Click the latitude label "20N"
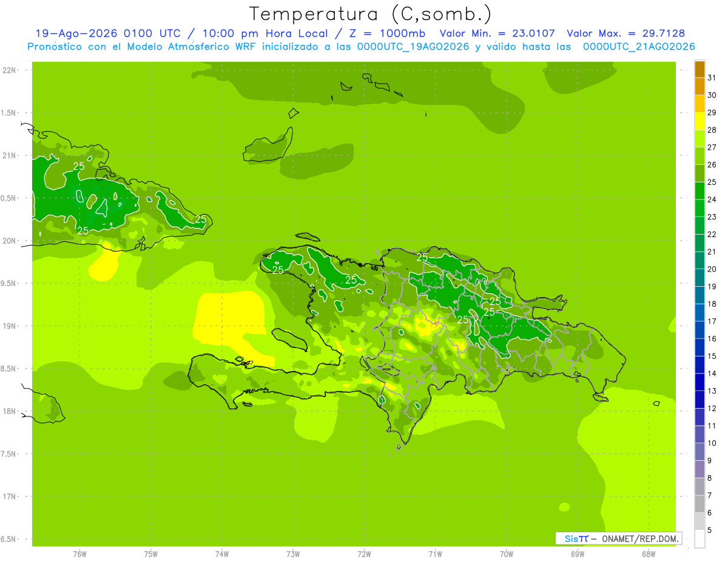The width and height of the screenshot is (728, 562). pos(10,241)
